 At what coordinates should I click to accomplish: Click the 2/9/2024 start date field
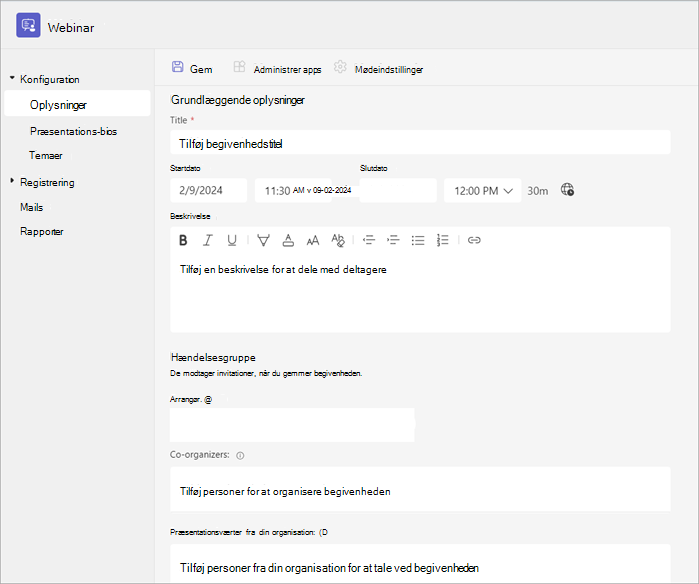[208, 191]
